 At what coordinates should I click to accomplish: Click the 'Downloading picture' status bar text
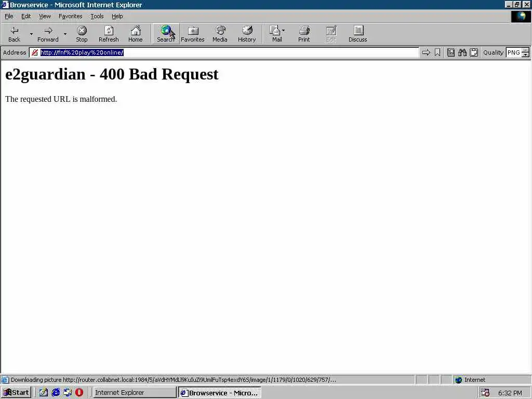click(x=174, y=380)
